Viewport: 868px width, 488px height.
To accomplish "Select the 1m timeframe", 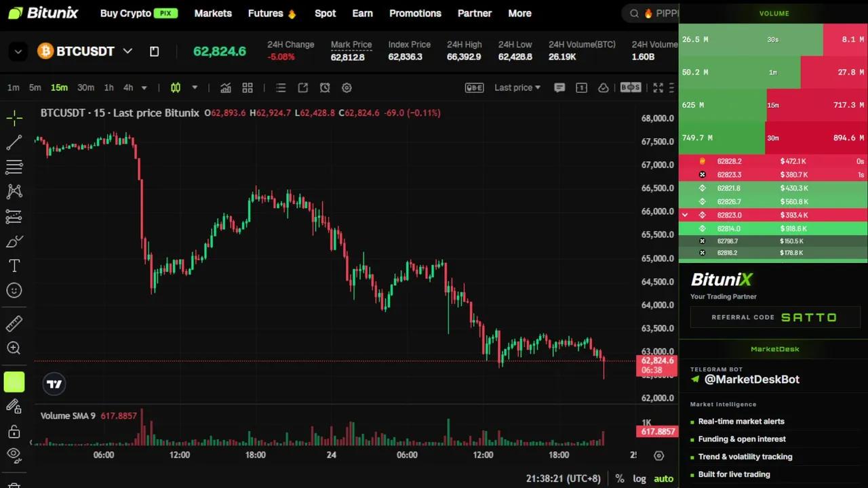I will click(13, 87).
